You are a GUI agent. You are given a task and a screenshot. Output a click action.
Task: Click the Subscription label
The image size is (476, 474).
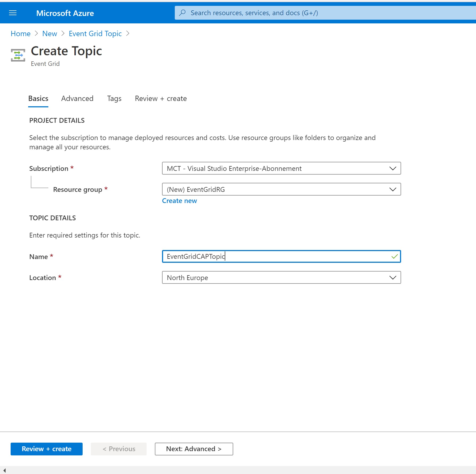click(x=49, y=169)
